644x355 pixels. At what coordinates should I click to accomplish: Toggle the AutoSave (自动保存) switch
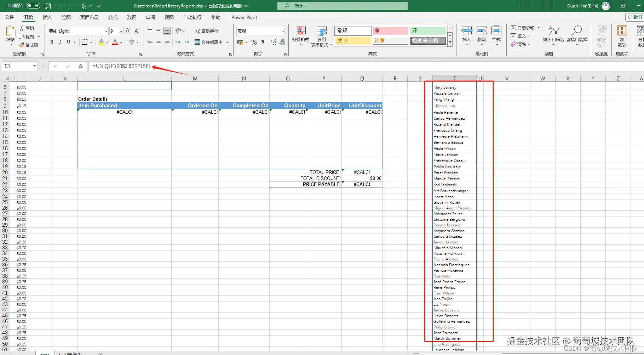point(34,6)
